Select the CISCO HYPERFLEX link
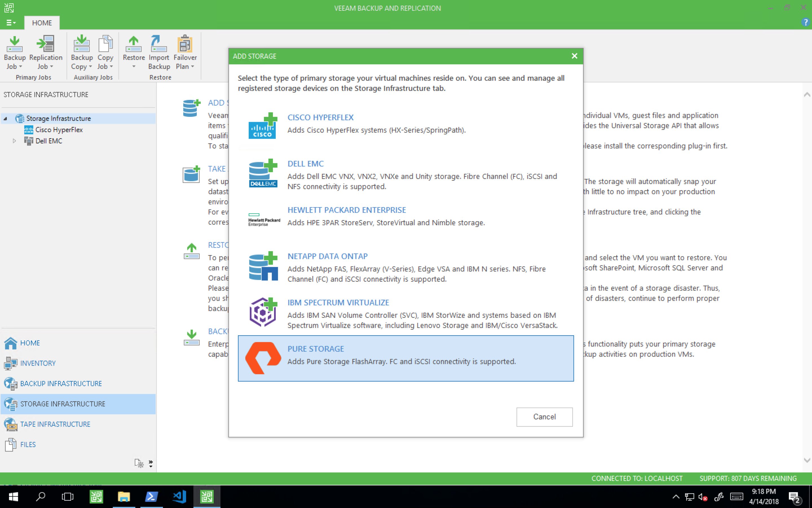 click(x=321, y=117)
